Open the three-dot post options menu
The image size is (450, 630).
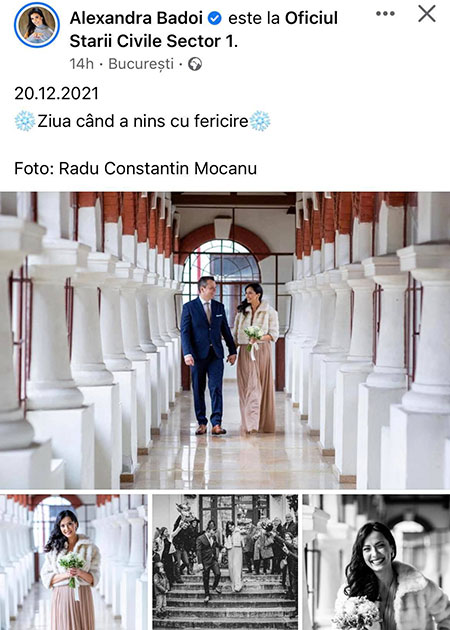[x=385, y=14]
